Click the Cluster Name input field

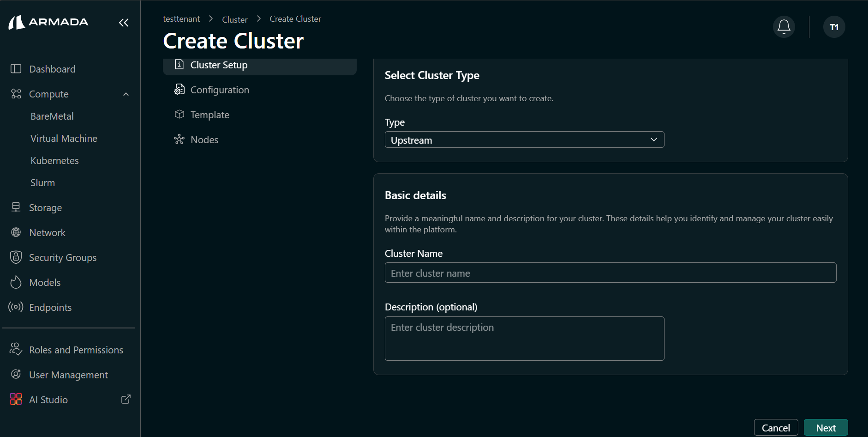610,273
